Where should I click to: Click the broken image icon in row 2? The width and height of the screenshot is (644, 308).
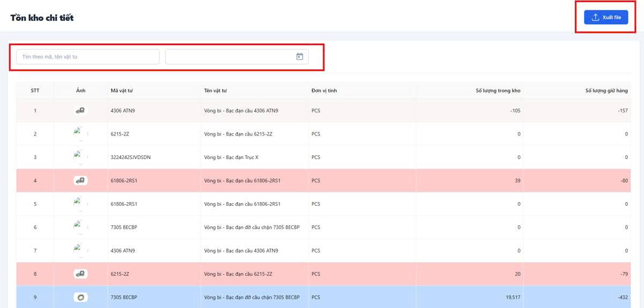point(79,134)
